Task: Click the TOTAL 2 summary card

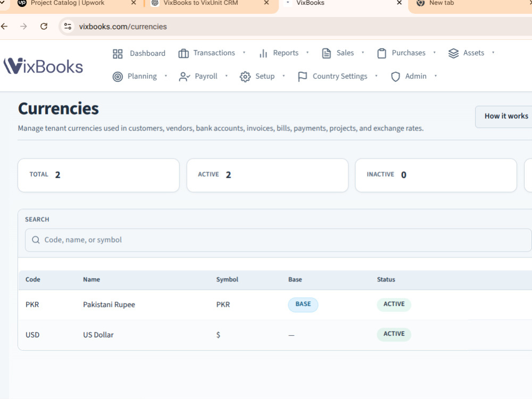Action: coord(98,175)
